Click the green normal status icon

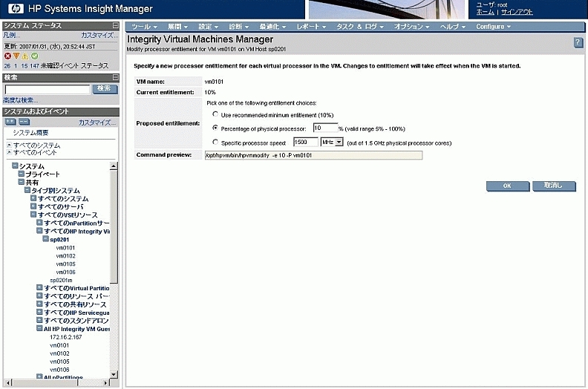pyautogui.click(x=34, y=56)
